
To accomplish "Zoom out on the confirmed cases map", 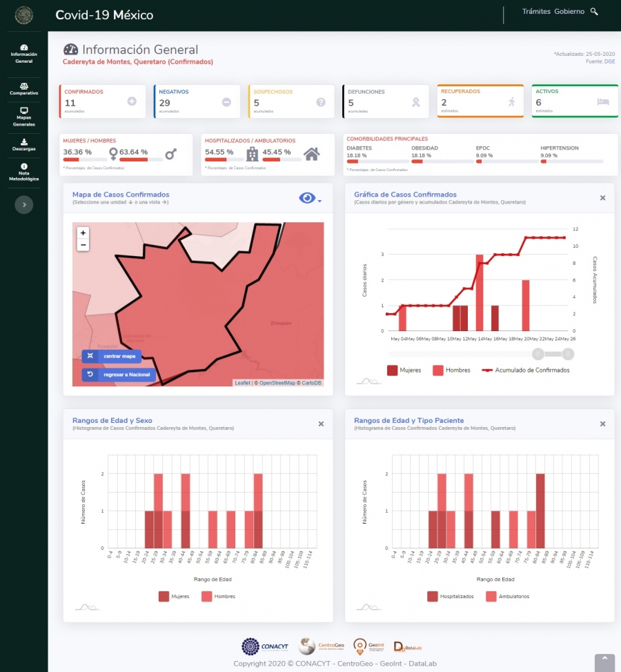I will [83, 245].
